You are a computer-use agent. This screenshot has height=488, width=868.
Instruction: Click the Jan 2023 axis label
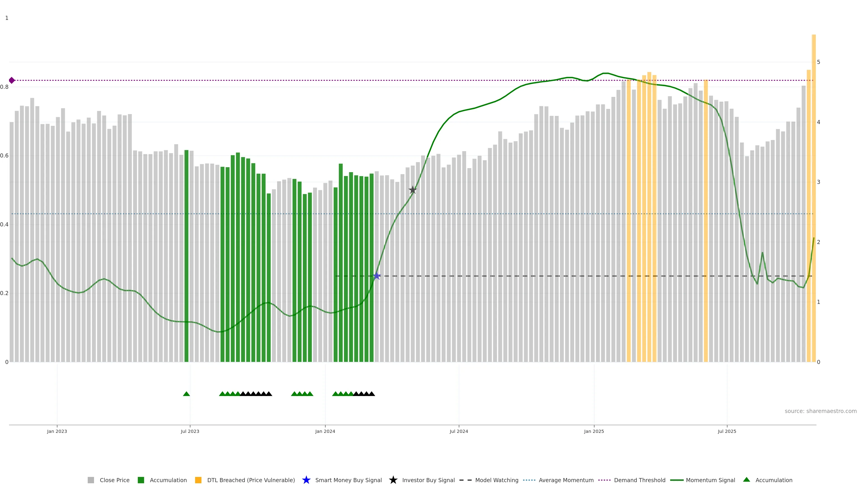tap(57, 432)
